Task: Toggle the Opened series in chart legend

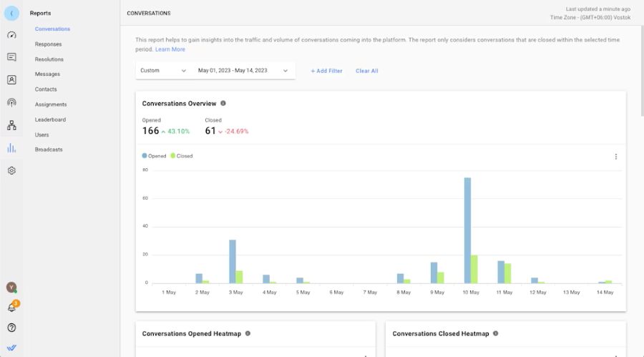Action: (155, 156)
